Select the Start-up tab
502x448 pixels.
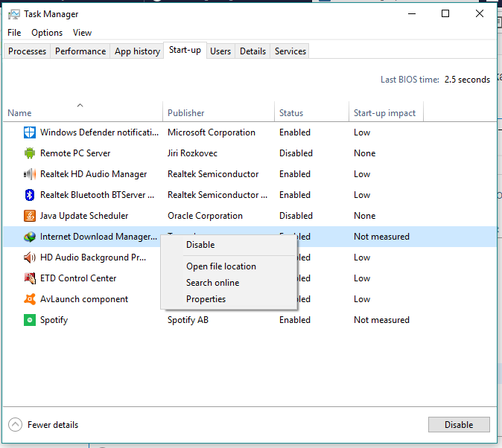[x=185, y=51]
